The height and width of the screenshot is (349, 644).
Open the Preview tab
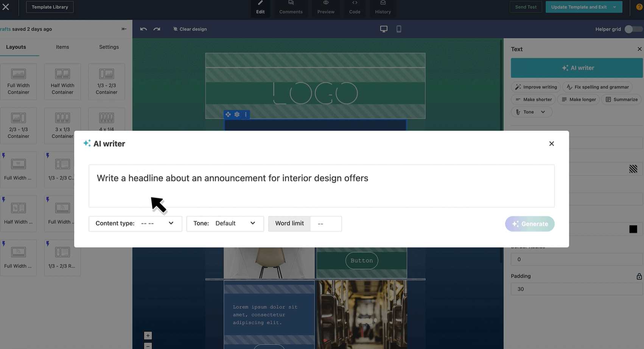(326, 8)
